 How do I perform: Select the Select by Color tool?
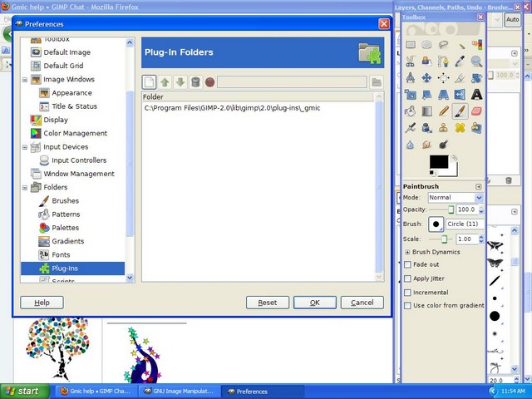[476, 44]
